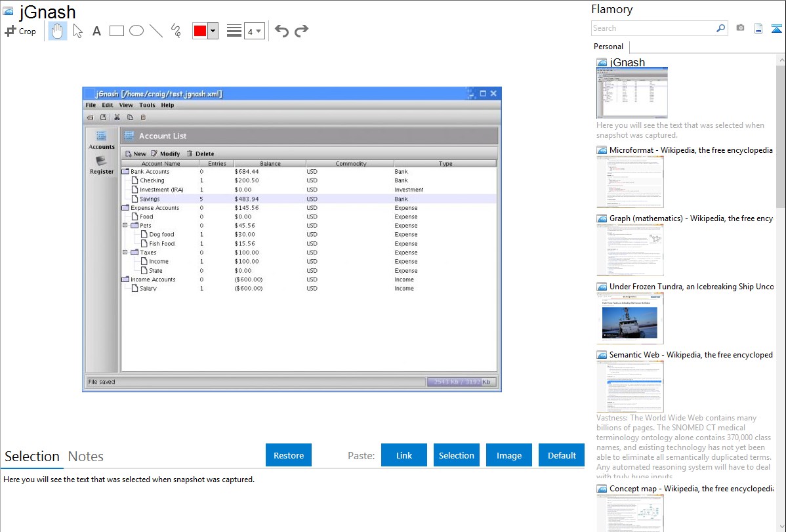Click the New account button in jGnash
The width and height of the screenshot is (786, 532).
tap(136, 154)
